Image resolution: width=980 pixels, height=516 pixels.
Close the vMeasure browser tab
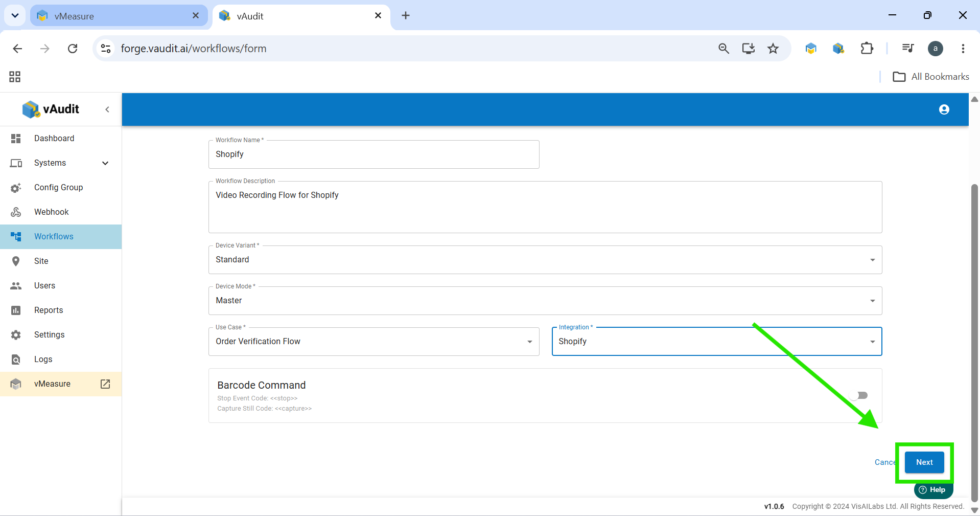pyautogui.click(x=196, y=16)
